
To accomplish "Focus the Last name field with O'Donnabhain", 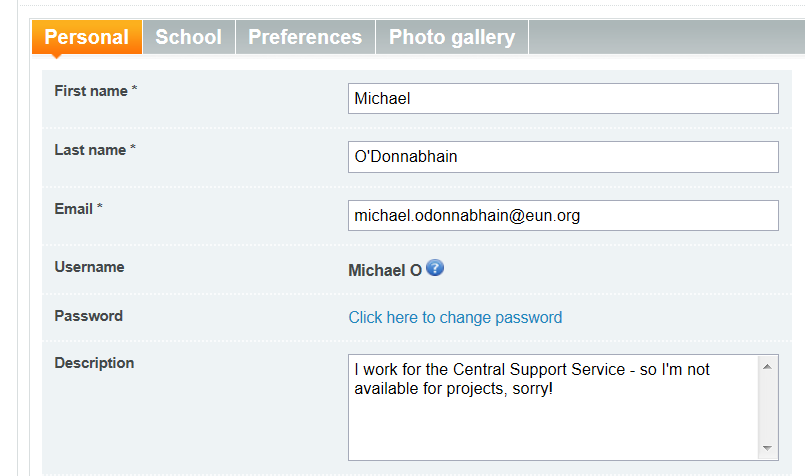I will click(x=563, y=157).
